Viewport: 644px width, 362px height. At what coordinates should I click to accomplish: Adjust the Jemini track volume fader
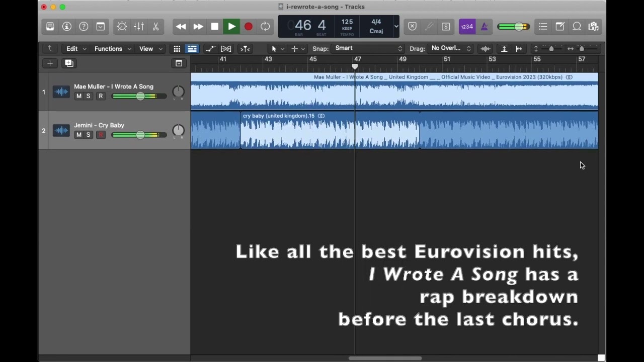139,135
